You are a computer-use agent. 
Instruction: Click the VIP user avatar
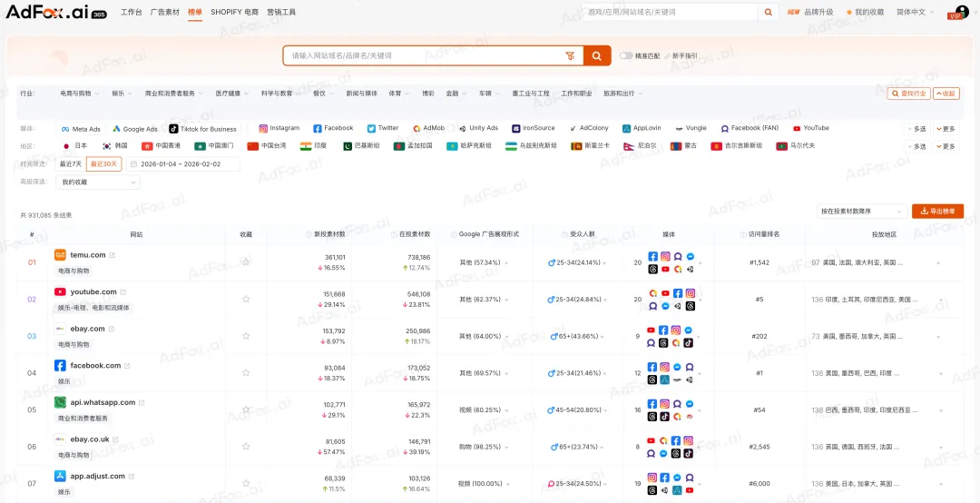(x=956, y=13)
